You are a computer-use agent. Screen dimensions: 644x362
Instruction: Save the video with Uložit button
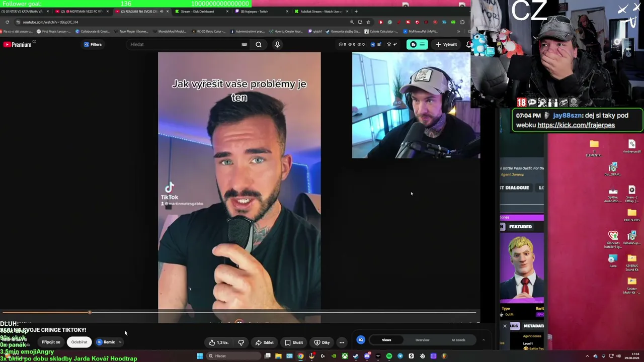point(294,342)
